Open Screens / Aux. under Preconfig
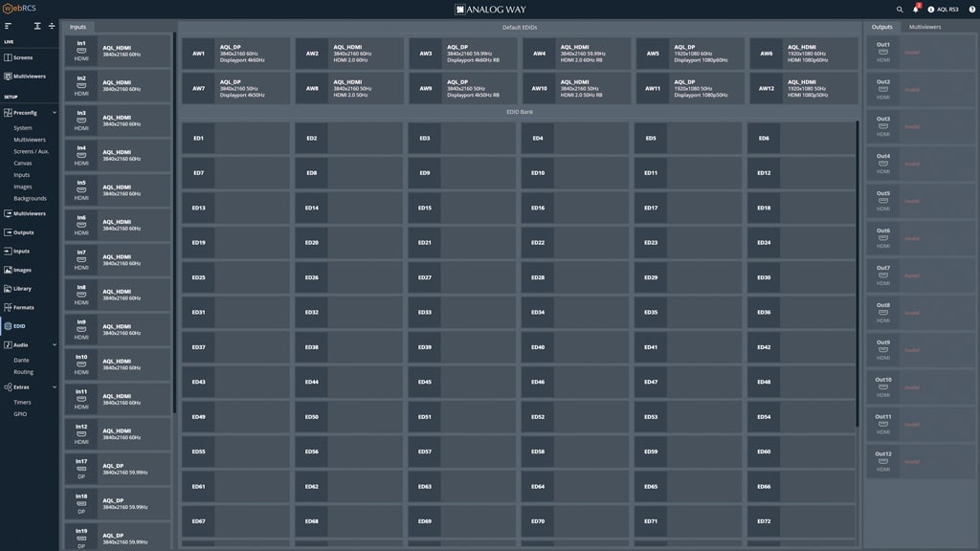Screen dimensions: 980x551 31,151
